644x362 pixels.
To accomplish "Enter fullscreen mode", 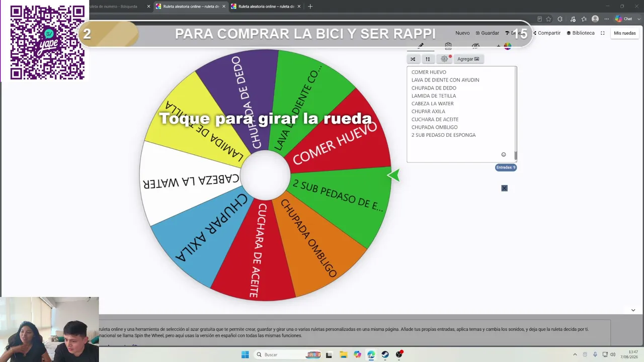I will pos(603,33).
